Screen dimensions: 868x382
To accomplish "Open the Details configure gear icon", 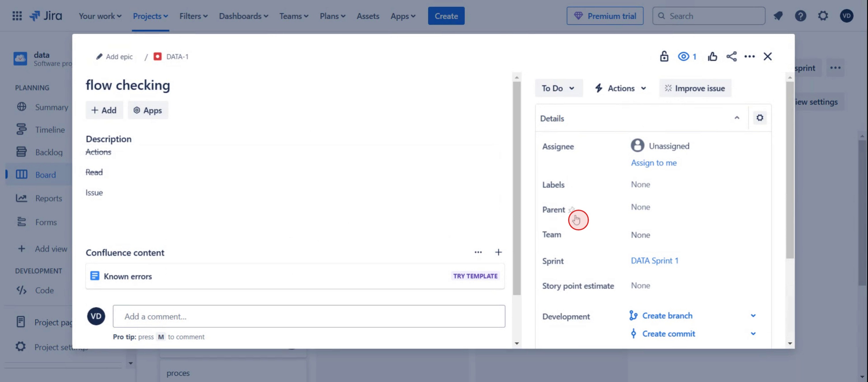I will 759,118.
